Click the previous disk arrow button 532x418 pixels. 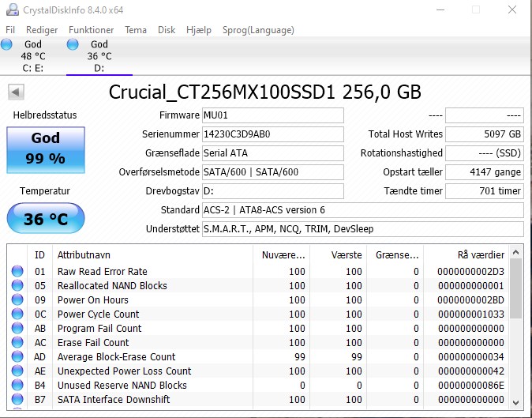point(16,92)
